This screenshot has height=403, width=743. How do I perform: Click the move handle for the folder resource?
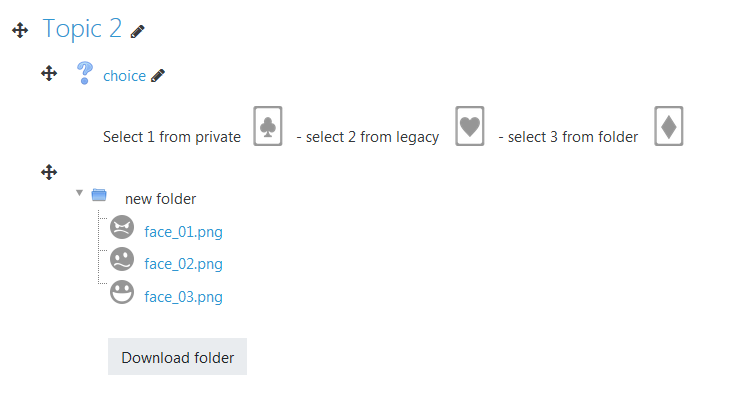pos(49,172)
